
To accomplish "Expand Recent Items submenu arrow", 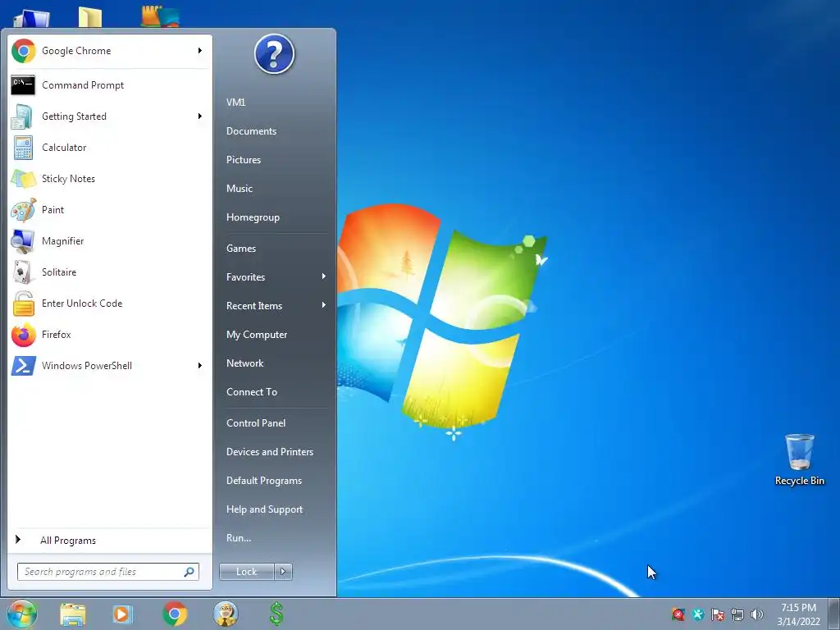I will [x=323, y=305].
